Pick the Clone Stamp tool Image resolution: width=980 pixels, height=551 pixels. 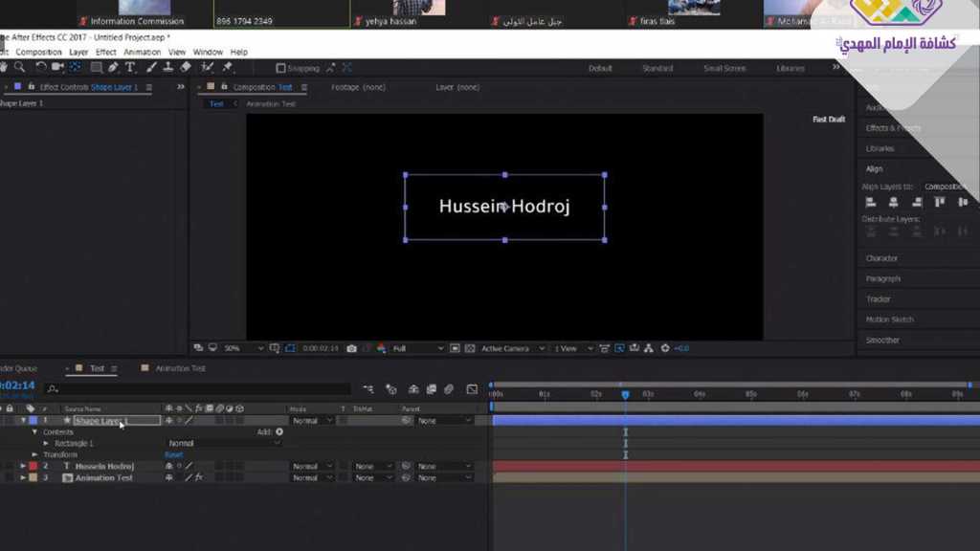(168, 68)
